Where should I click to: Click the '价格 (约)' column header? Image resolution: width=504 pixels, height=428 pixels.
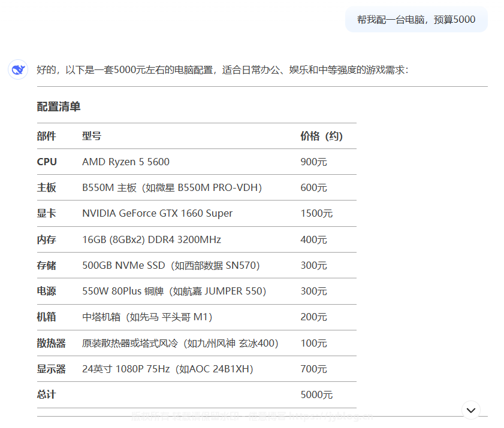(x=321, y=136)
